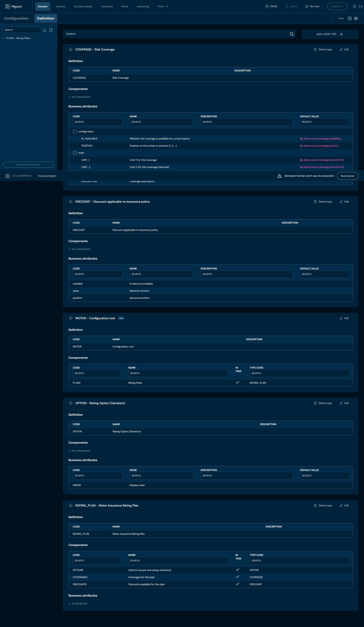Screen dimensions: 364x627
Task: Switch to grid view layout
Action: click(350, 18)
